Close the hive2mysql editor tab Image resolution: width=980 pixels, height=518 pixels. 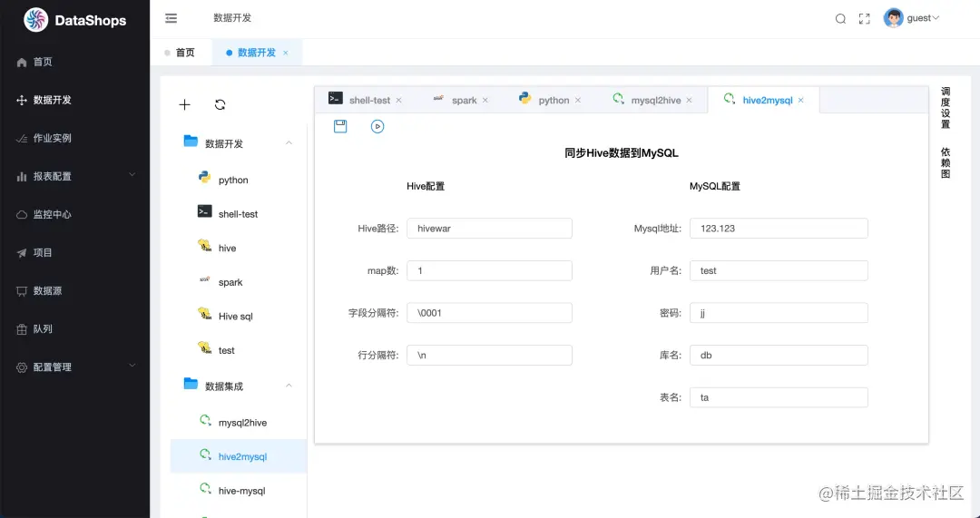(800, 100)
